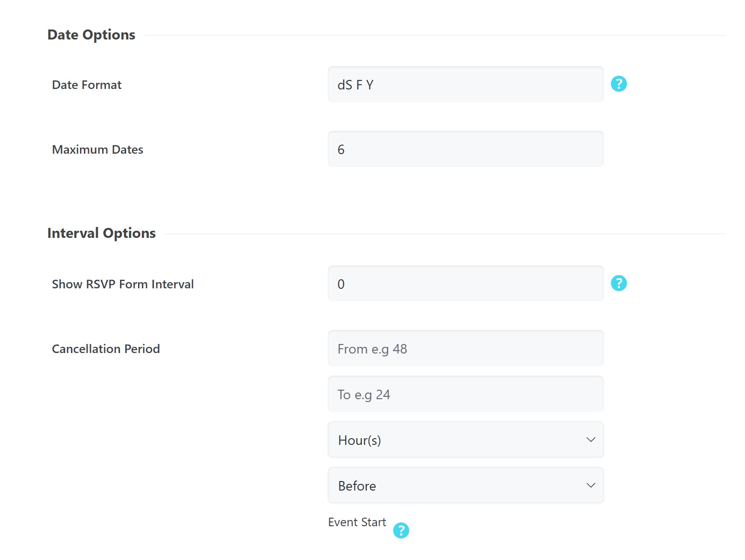Image resolution: width=745 pixels, height=560 pixels.
Task: Click the help icon next to Date Format
Action: 618,84
